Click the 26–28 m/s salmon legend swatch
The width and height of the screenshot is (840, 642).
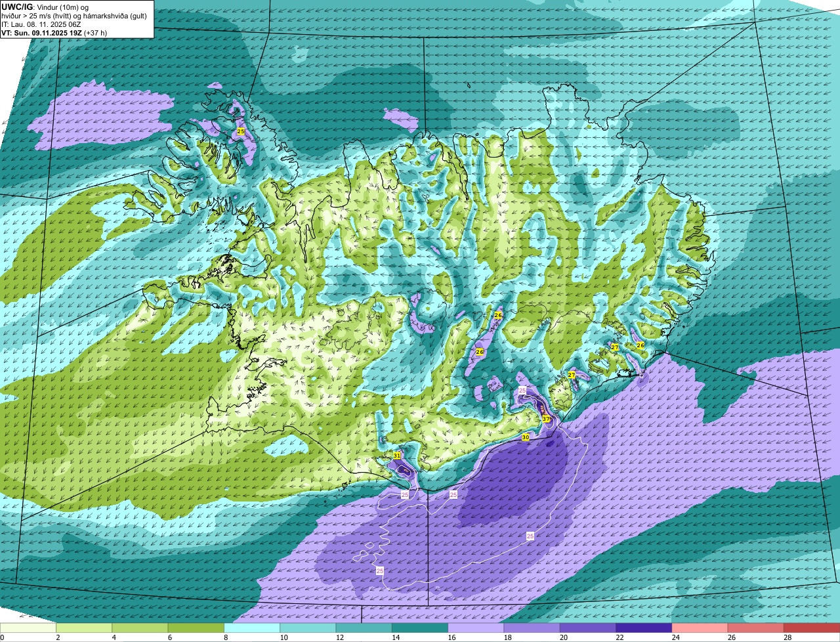point(756,628)
